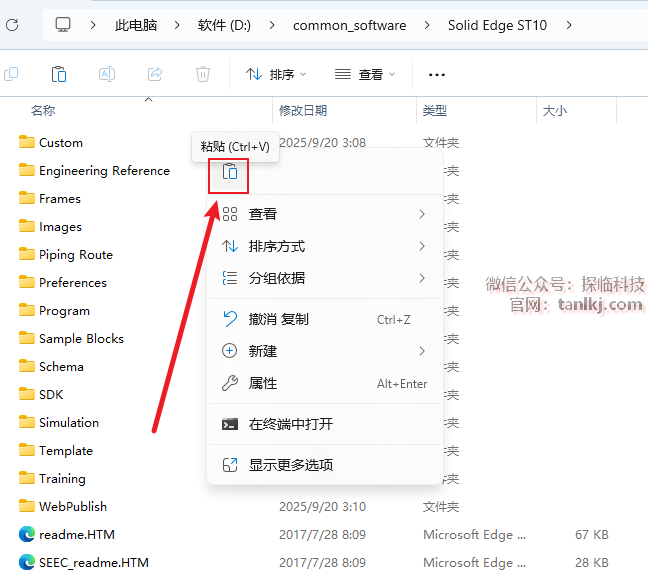Screen dimensions: 648x581
Task: Expand chevron after 此电脑 in breadcrumb
Action: tap(177, 25)
